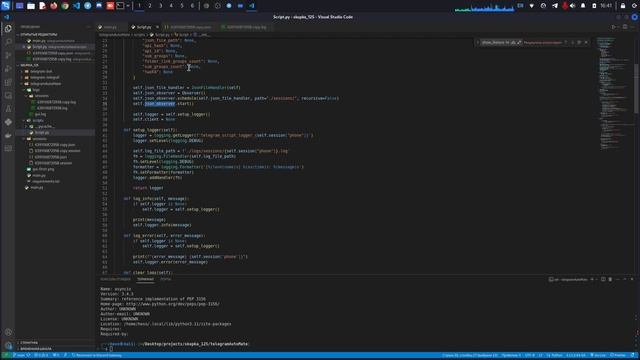Collapse the scripts folder in the tree
Image resolution: width=640 pixels, height=360 pixels.
(38, 120)
